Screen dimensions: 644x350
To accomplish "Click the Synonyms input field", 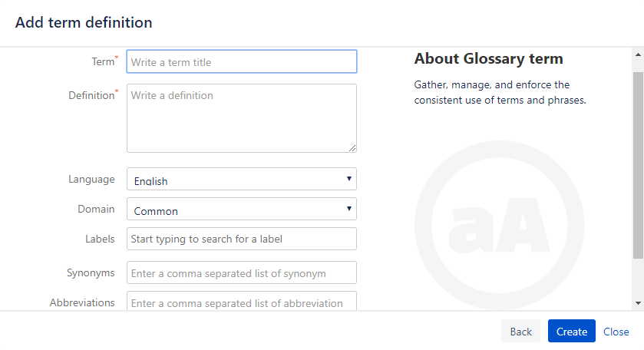I will [x=241, y=273].
